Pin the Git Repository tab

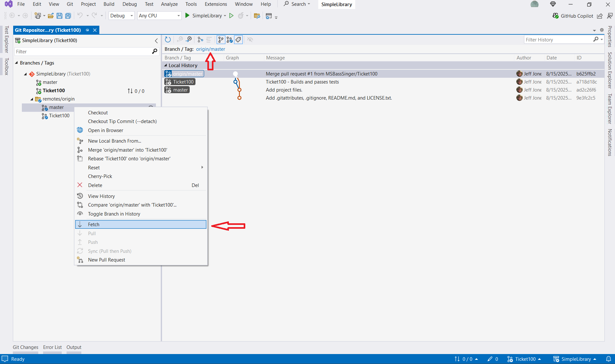[x=87, y=30]
